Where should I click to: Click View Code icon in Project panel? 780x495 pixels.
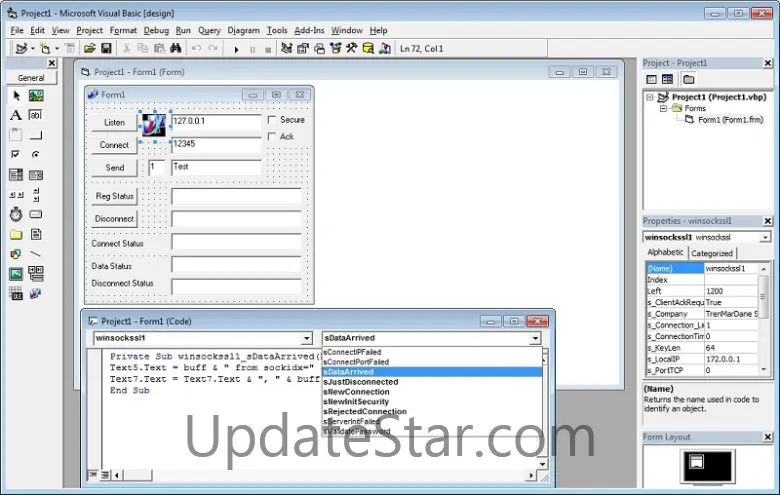pos(651,79)
